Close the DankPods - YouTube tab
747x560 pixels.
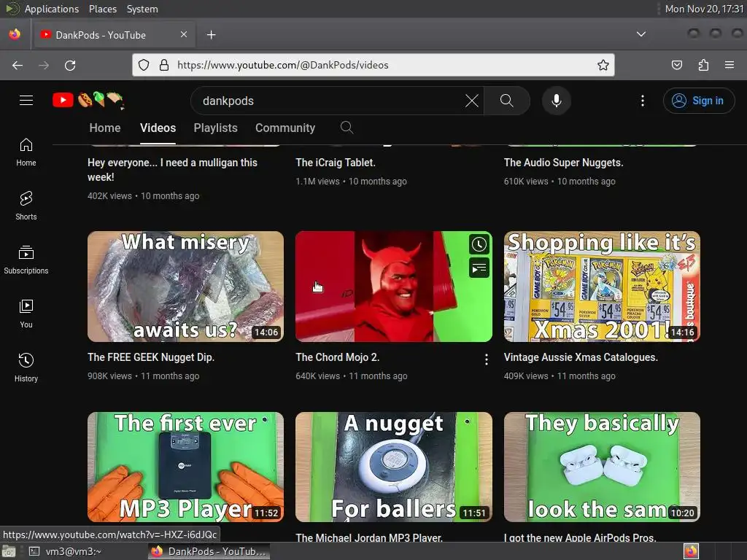coord(184,34)
